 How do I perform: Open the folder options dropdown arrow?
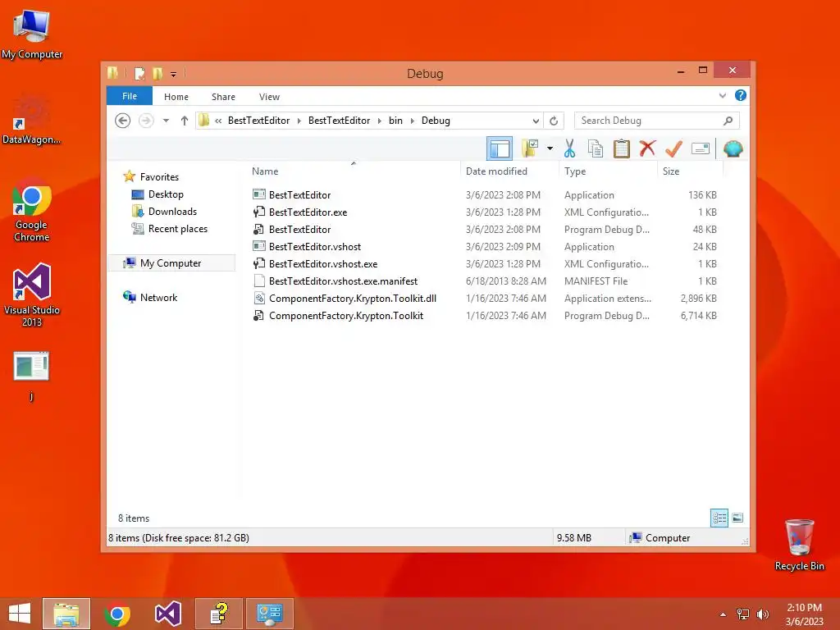(550, 148)
